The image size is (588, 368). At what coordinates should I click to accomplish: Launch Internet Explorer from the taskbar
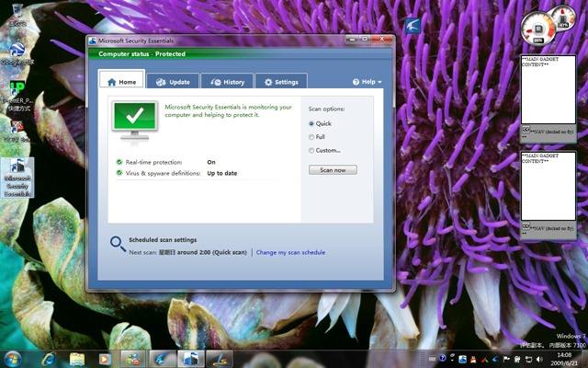49,359
